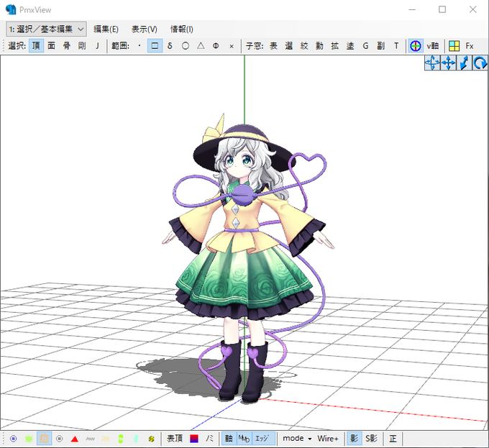Open the 拡 sub-window

pos(334,46)
